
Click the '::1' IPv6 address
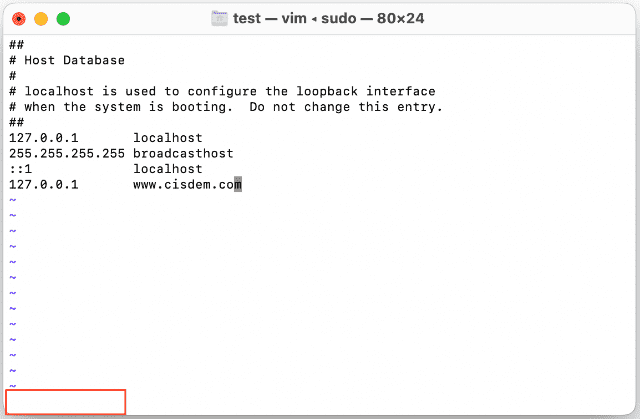pyautogui.click(x=20, y=169)
